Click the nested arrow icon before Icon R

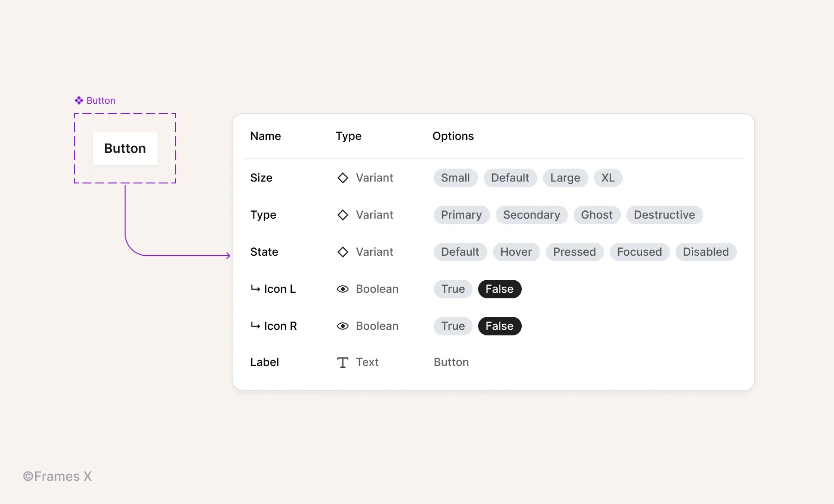[255, 326]
